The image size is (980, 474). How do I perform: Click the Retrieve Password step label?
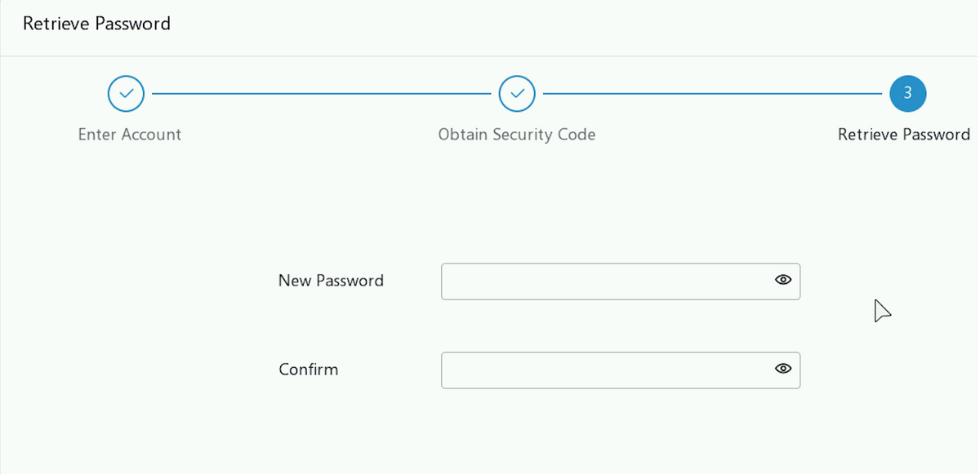tap(904, 135)
